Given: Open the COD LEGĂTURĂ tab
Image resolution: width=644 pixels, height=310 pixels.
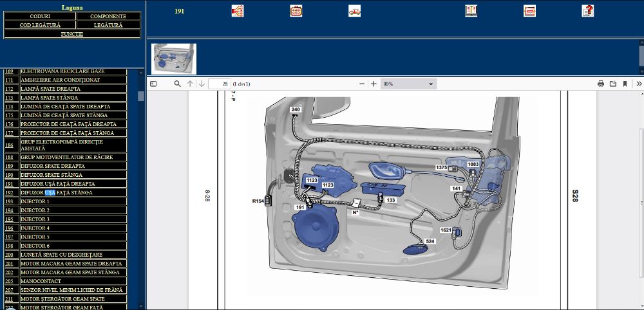Looking at the screenshot, I should 40,25.
